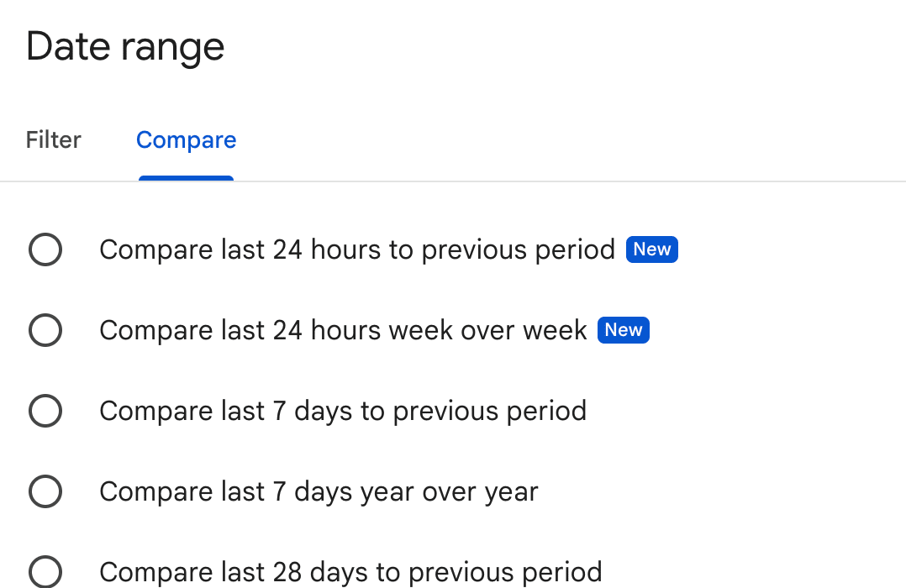Switch to the Compare tab
Screen dimensions: 906x588
point(186,139)
